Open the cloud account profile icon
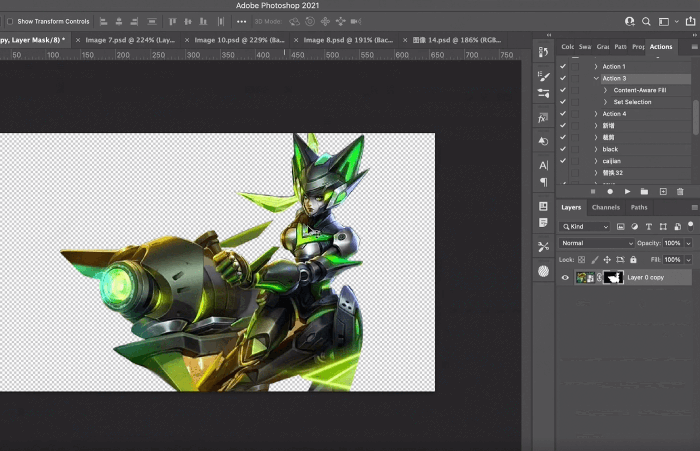This screenshot has width=700, height=451. (x=629, y=21)
